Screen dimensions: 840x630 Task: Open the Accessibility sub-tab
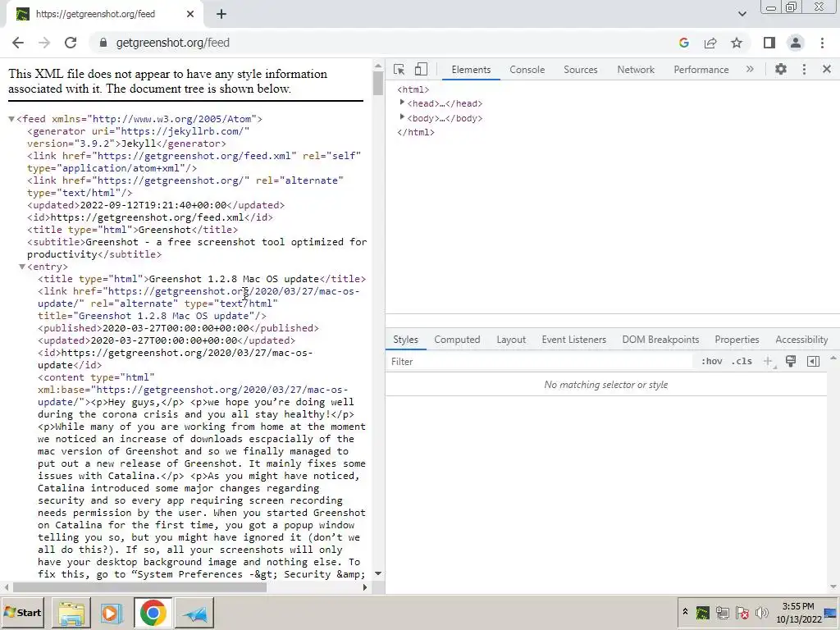801,340
